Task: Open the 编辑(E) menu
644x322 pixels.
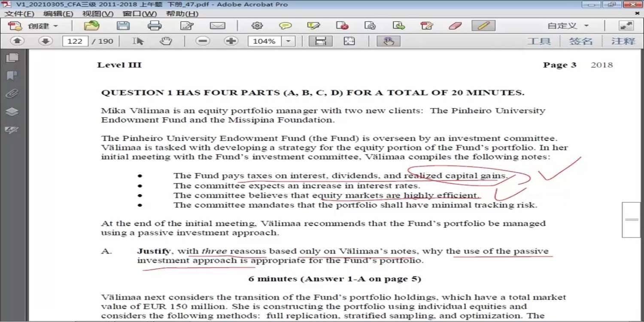Action: [x=58, y=14]
